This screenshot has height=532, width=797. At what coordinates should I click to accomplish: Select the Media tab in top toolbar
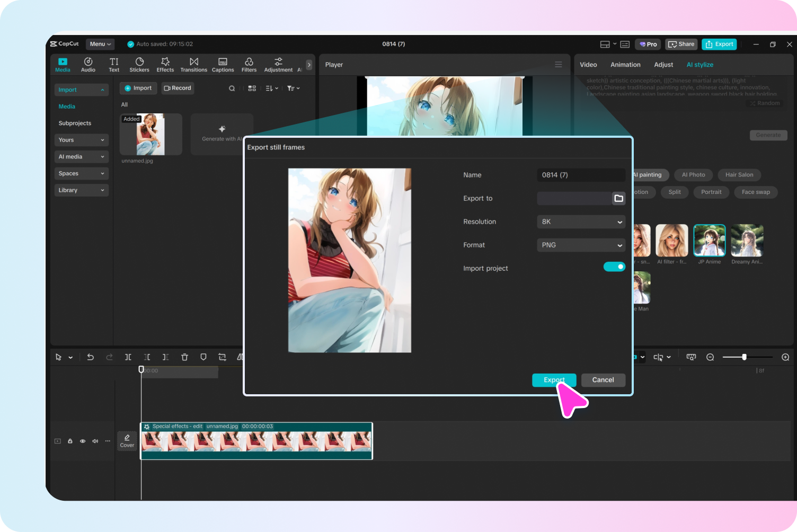[63, 65]
